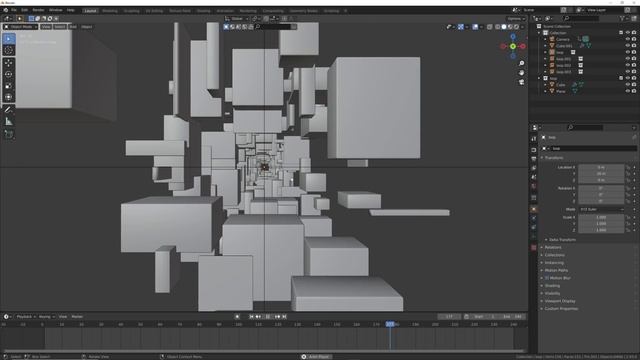Viewport: 640px width, 360px height.
Task: Select the Annotate tool
Action: coord(9,110)
